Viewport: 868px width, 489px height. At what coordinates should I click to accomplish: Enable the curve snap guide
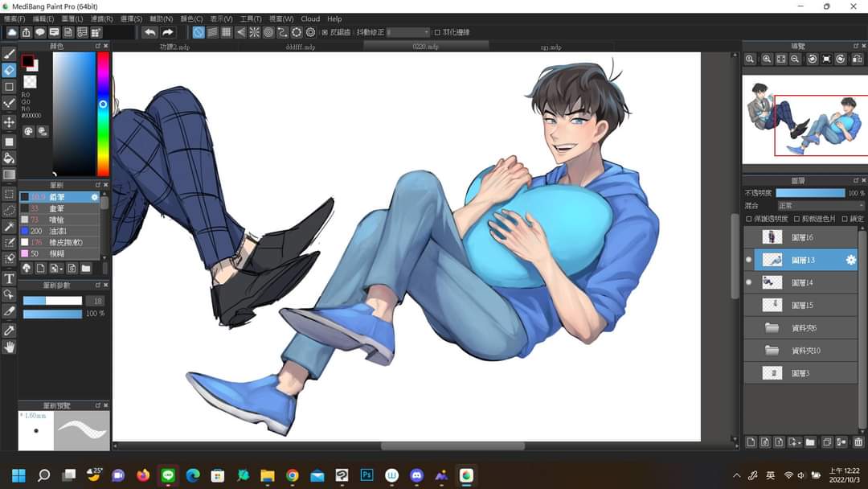(282, 32)
